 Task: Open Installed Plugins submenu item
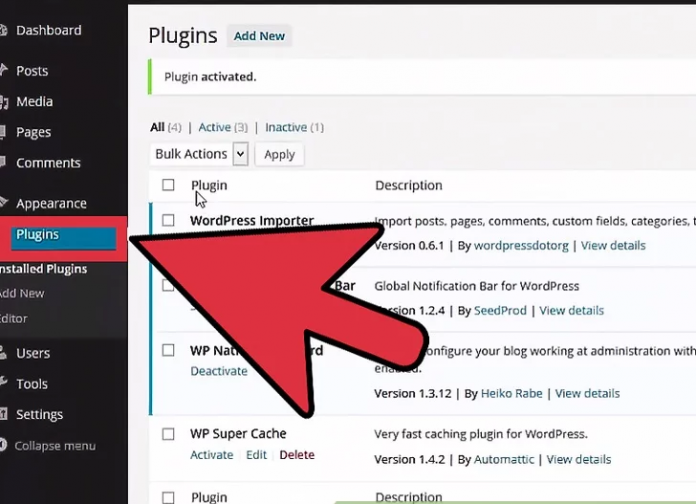(44, 269)
